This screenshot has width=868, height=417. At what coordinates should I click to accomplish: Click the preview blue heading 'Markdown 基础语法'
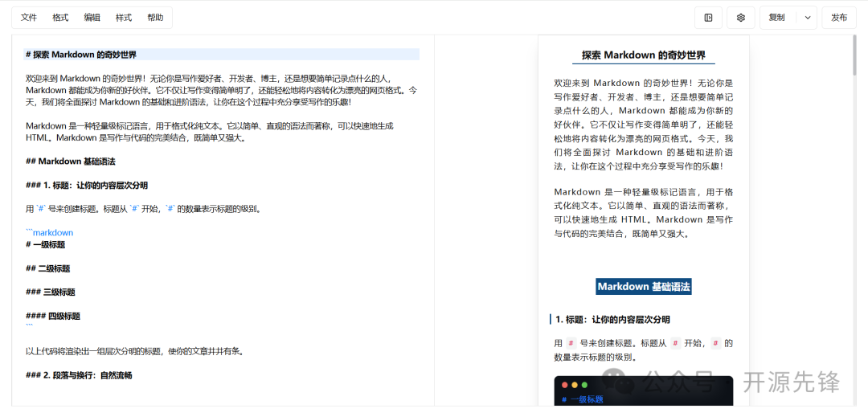pos(644,287)
